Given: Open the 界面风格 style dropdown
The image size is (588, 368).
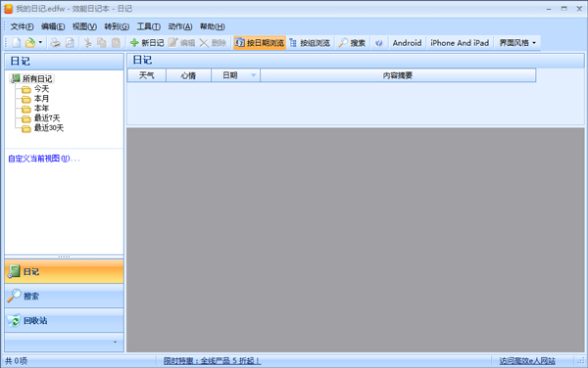Looking at the screenshot, I should (x=517, y=43).
